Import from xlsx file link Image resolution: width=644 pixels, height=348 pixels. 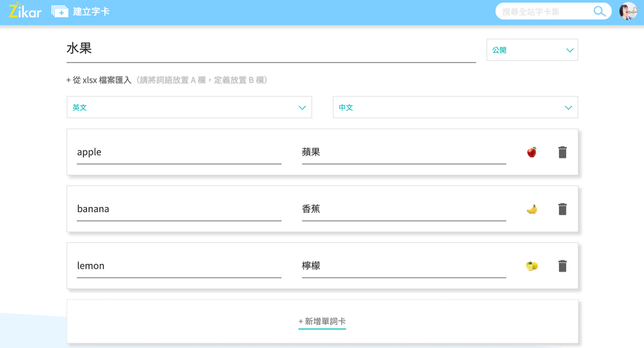[x=98, y=80]
